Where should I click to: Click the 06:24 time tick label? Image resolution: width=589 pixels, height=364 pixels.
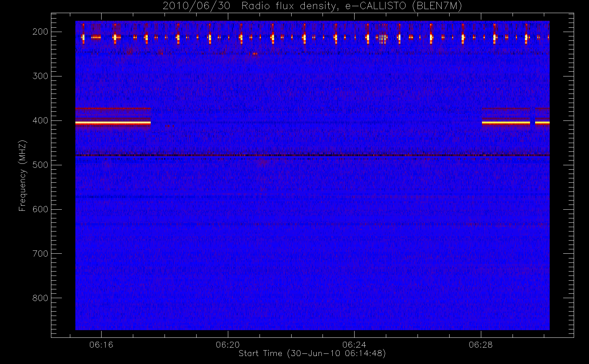click(354, 345)
